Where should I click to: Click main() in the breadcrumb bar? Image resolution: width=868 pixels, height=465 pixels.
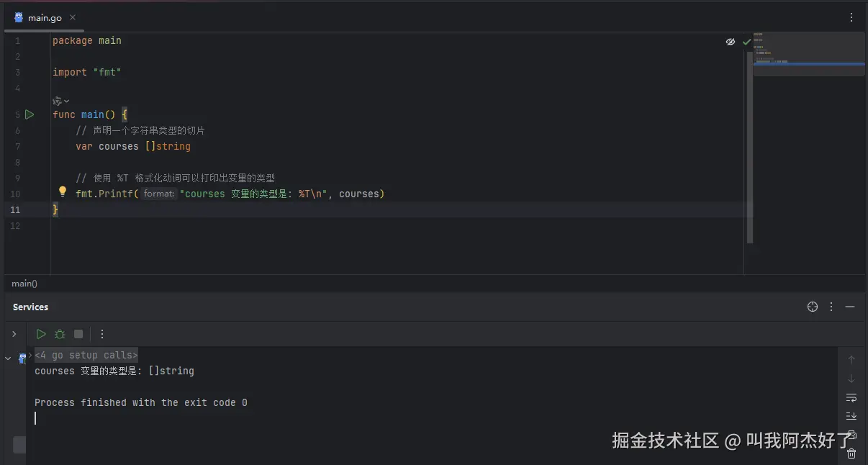tap(24, 284)
